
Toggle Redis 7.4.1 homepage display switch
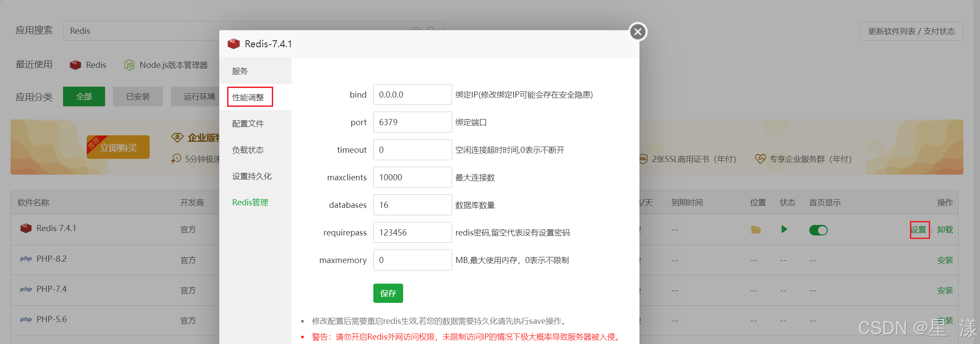point(818,230)
